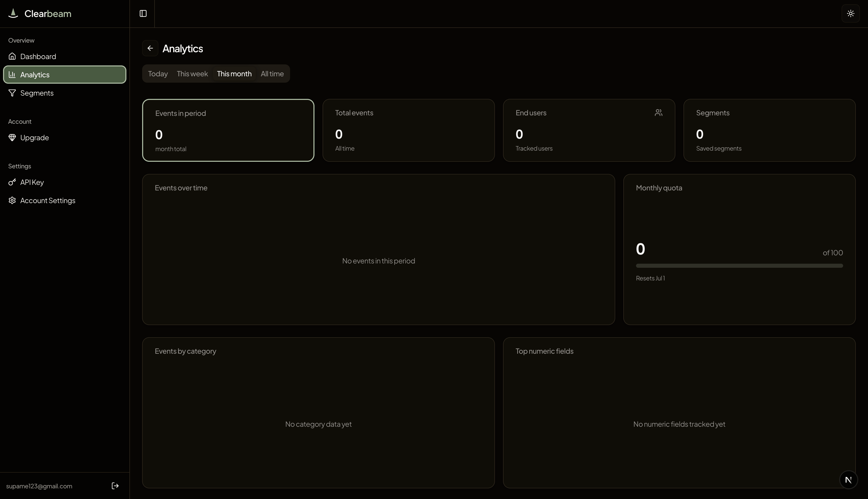Screen dimensions: 868x499
Task: Click the End users card
Action: click(x=589, y=130)
